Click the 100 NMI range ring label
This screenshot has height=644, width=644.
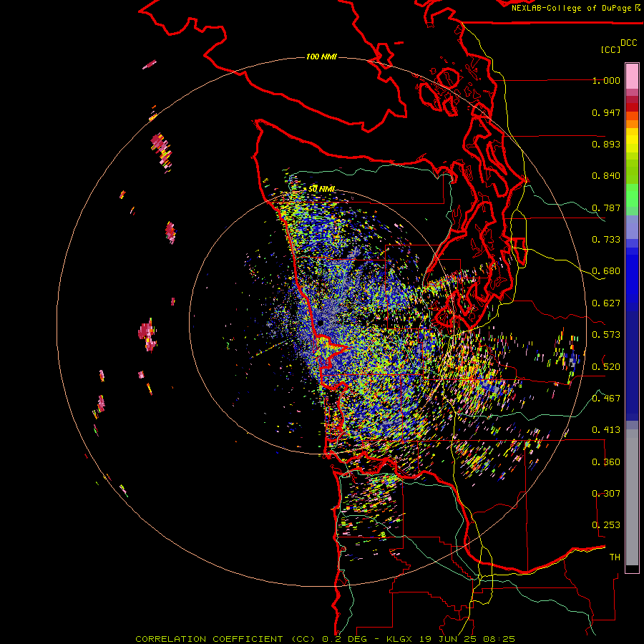point(321,57)
